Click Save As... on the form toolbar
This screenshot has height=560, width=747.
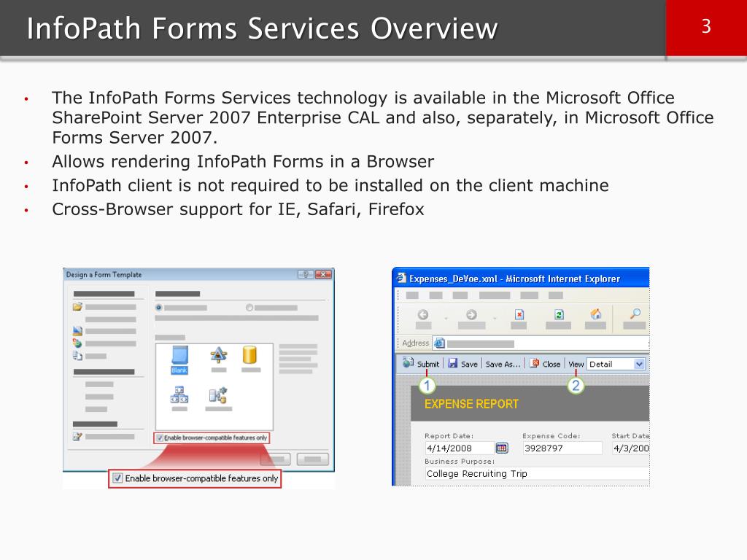[503, 365]
